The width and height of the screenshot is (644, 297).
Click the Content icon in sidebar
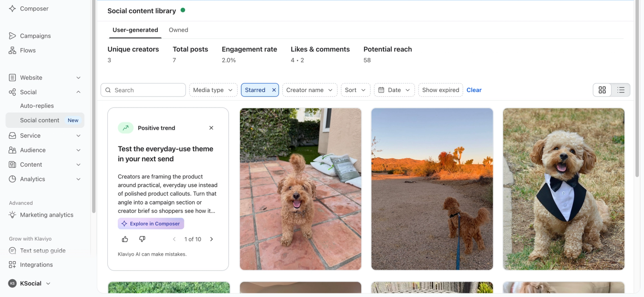[12, 165]
